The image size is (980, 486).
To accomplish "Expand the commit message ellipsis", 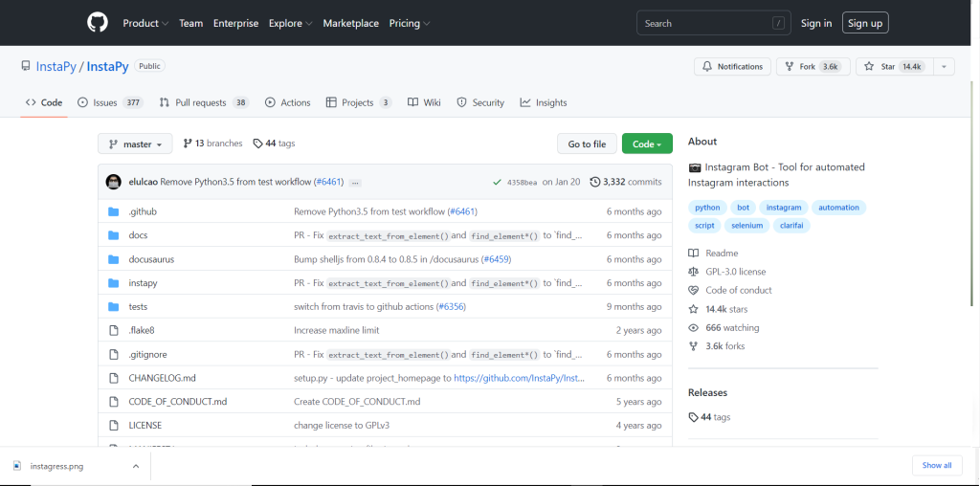I will click(x=355, y=182).
